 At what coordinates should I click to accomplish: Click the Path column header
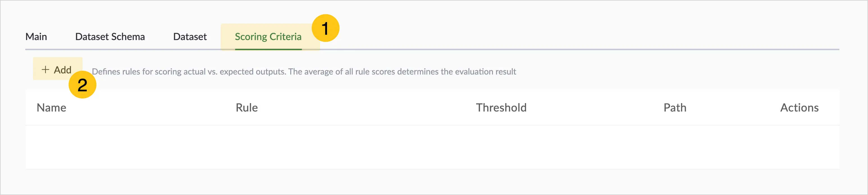click(675, 108)
